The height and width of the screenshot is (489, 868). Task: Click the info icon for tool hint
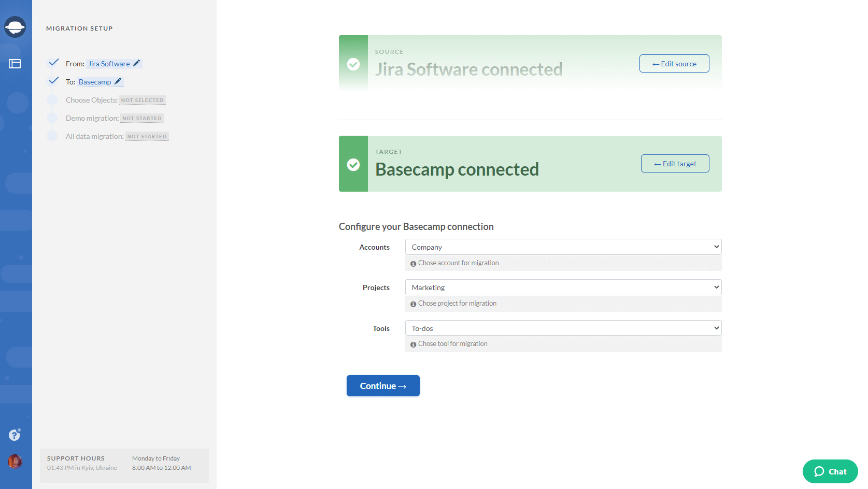413,344
